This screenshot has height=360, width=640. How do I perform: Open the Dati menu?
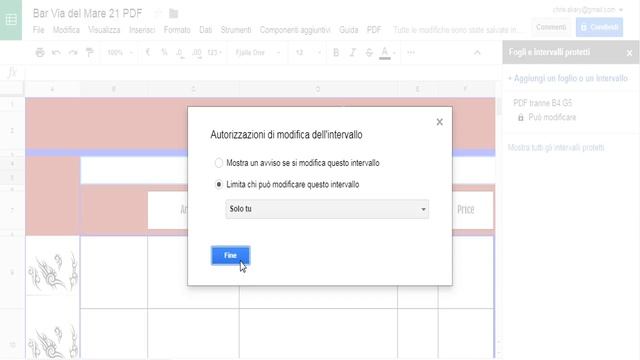(206, 30)
